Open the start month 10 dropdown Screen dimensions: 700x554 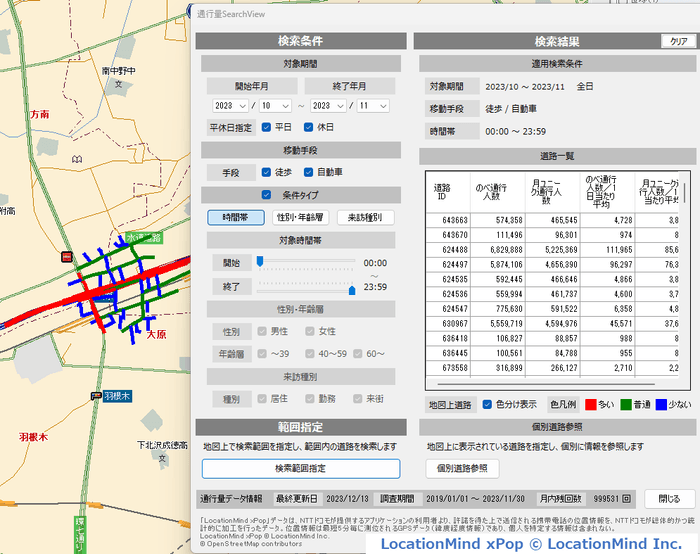click(277, 105)
